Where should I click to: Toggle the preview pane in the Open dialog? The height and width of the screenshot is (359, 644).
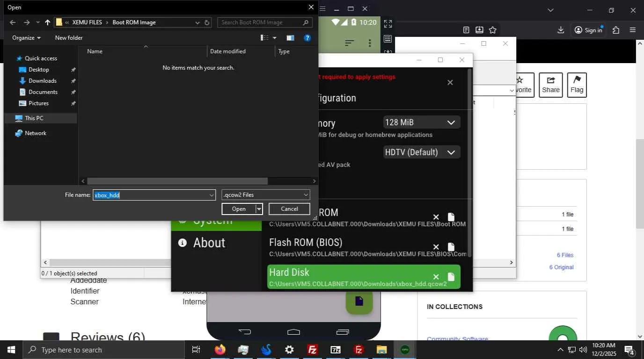pos(290,38)
